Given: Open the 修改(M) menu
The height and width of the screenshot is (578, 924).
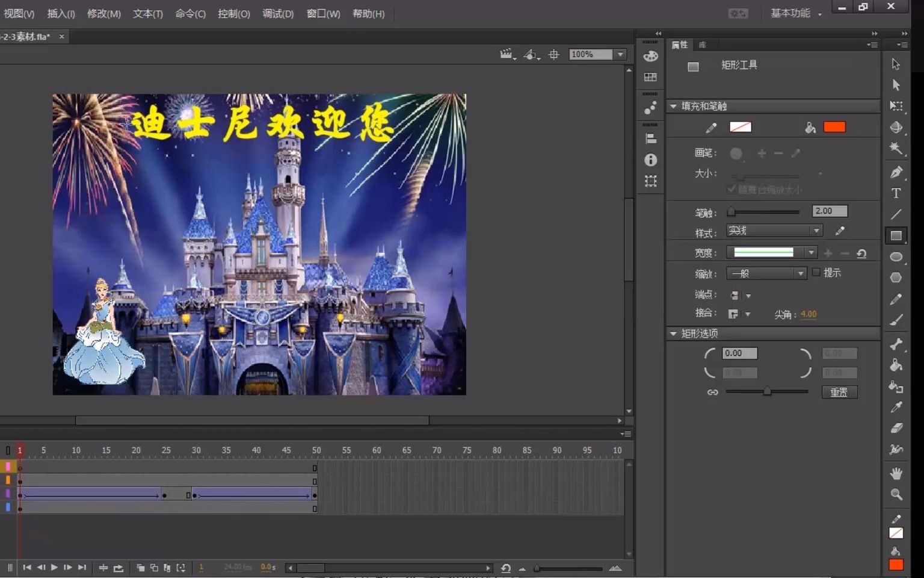Looking at the screenshot, I should [x=103, y=13].
